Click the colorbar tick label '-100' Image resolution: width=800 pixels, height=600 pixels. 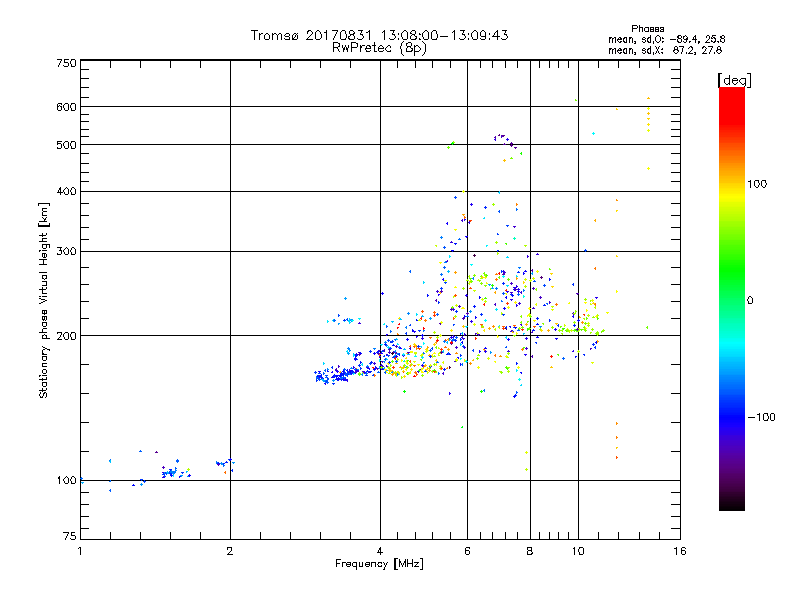[x=761, y=417]
